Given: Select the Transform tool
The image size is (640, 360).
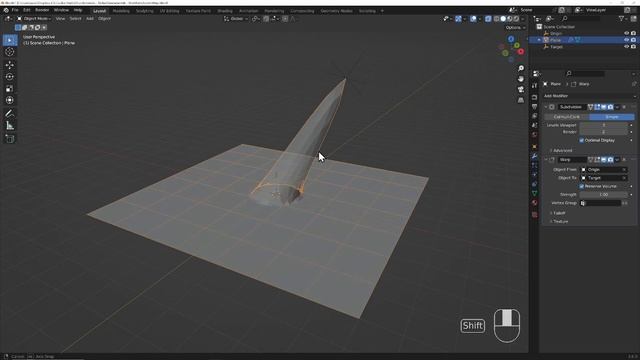Looking at the screenshot, I should coord(10,100).
